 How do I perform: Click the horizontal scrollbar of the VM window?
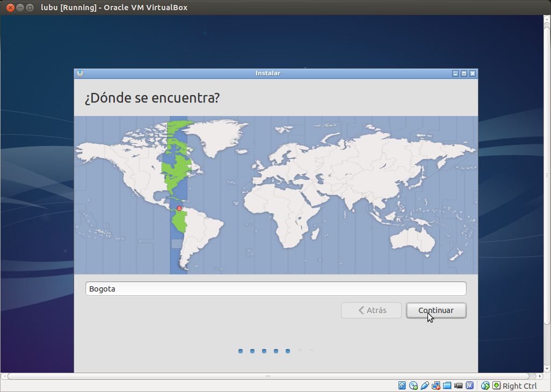(x=269, y=376)
